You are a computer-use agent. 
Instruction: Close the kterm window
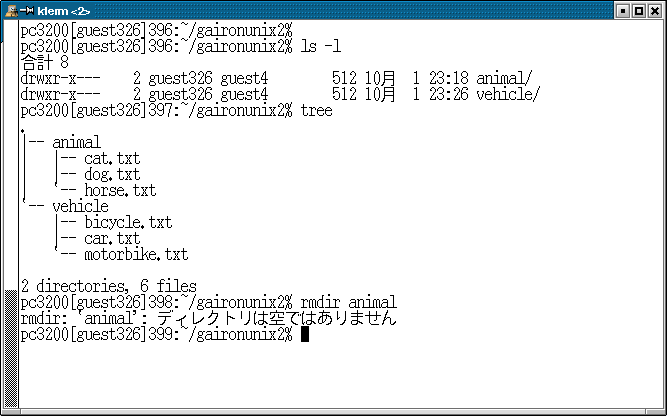click(655, 11)
